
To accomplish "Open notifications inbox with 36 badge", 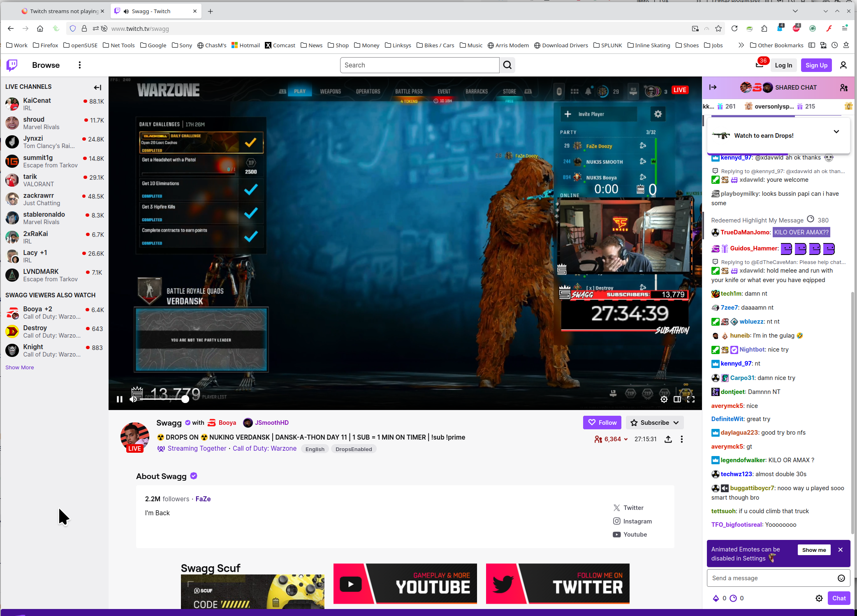I will 760,65.
